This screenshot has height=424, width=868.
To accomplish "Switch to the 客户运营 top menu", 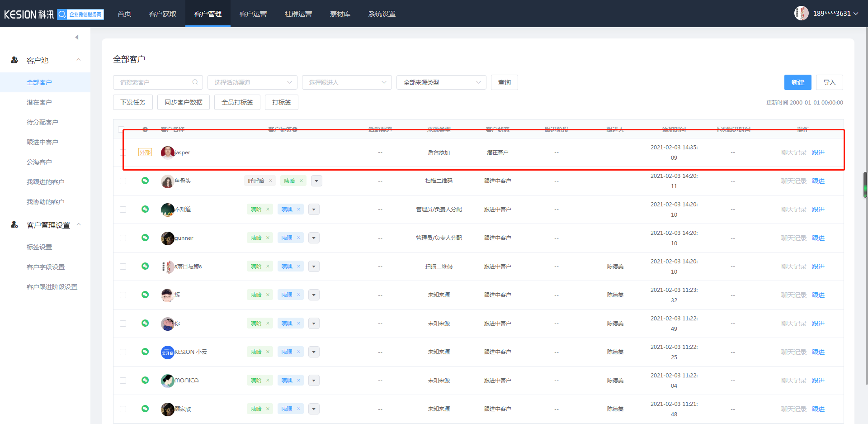I will pos(253,14).
